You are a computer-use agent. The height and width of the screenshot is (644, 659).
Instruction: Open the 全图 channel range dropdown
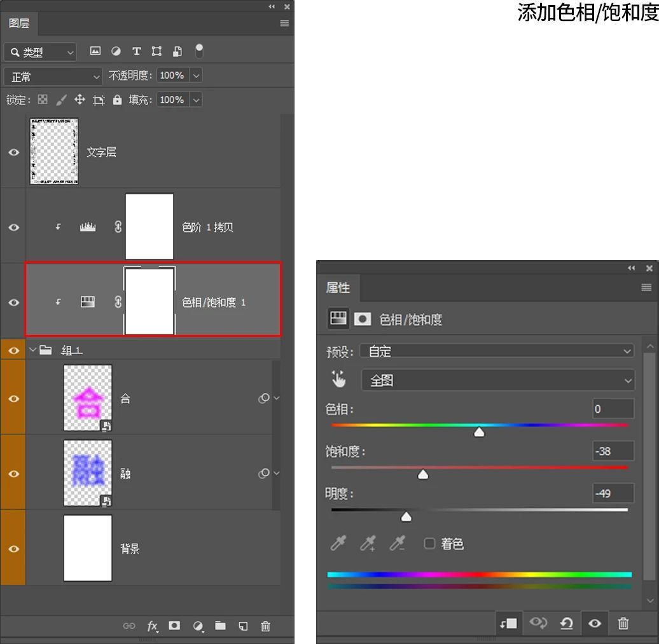point(498,380)
